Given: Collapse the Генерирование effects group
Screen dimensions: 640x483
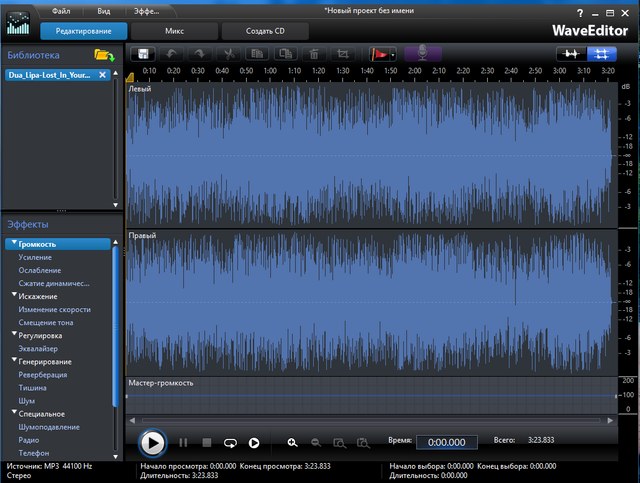Looking at the screenshot, I should (x=15, y=361).
